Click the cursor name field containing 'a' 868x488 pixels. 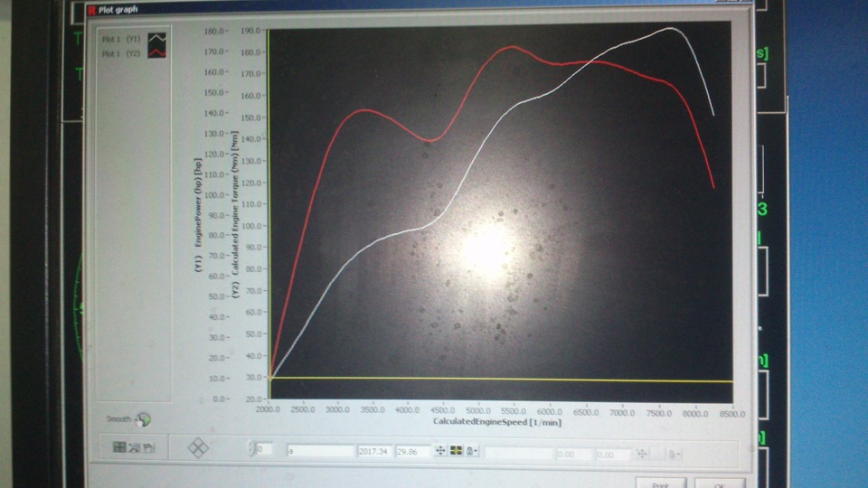pyautogui.click(x=320, y=451)
